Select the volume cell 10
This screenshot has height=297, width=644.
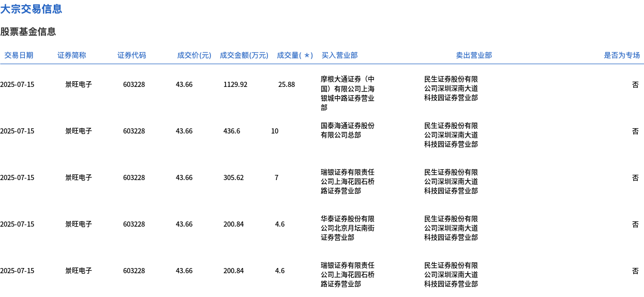tap(275, 131)
